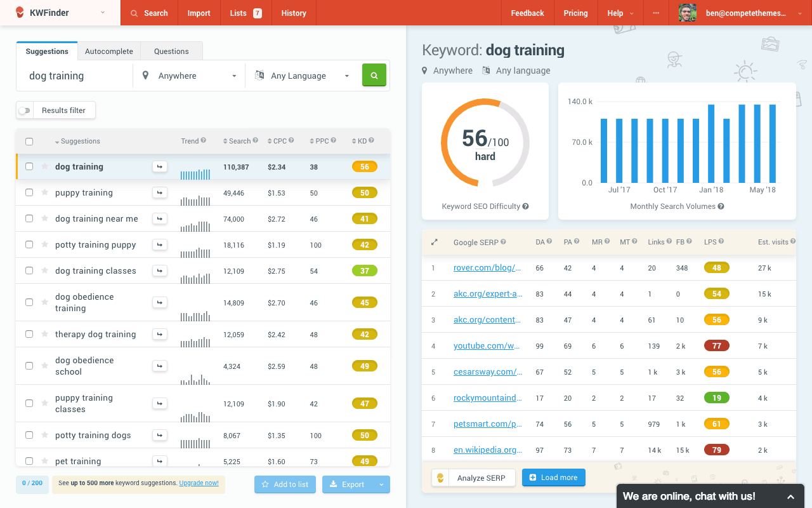Open Keyword SEO Difficulty help icon
The image size is (812, 508).
[525, 206]
